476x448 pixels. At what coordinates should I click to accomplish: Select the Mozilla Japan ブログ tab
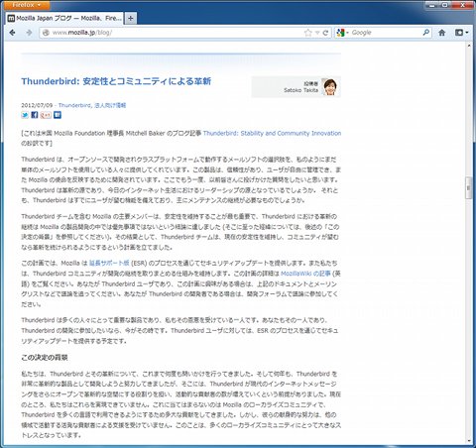(x=64, y=18)
